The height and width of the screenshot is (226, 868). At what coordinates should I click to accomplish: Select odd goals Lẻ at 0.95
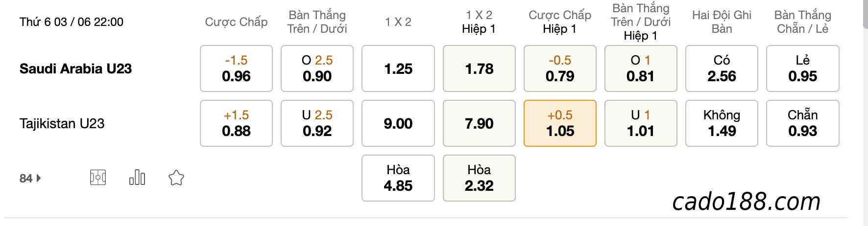(x=803, y=68)
